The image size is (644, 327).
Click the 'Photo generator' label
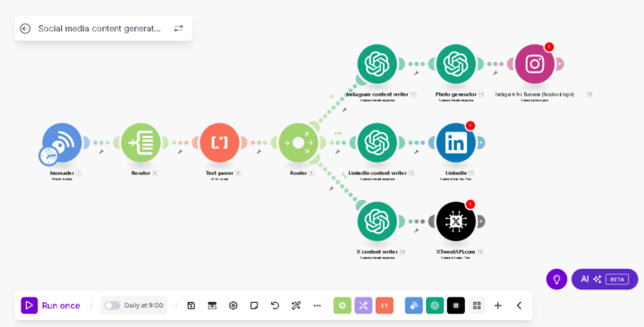click(x=456, y=95)
